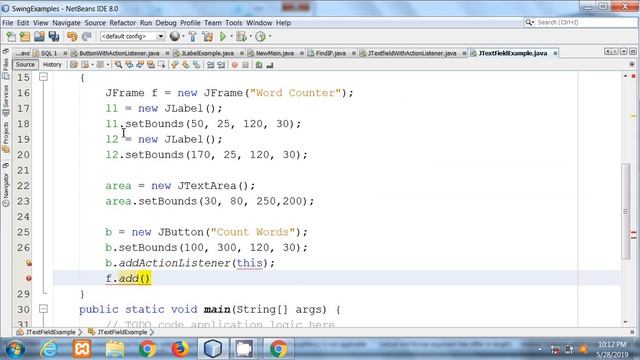Show the opened documents list arrow
This screenshot has width=640, height=360.
tap(623, 51)
